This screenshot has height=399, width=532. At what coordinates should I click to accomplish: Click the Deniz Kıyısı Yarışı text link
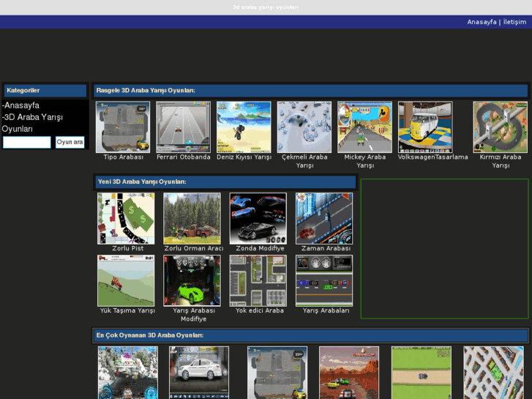click(x=244, y=157)
